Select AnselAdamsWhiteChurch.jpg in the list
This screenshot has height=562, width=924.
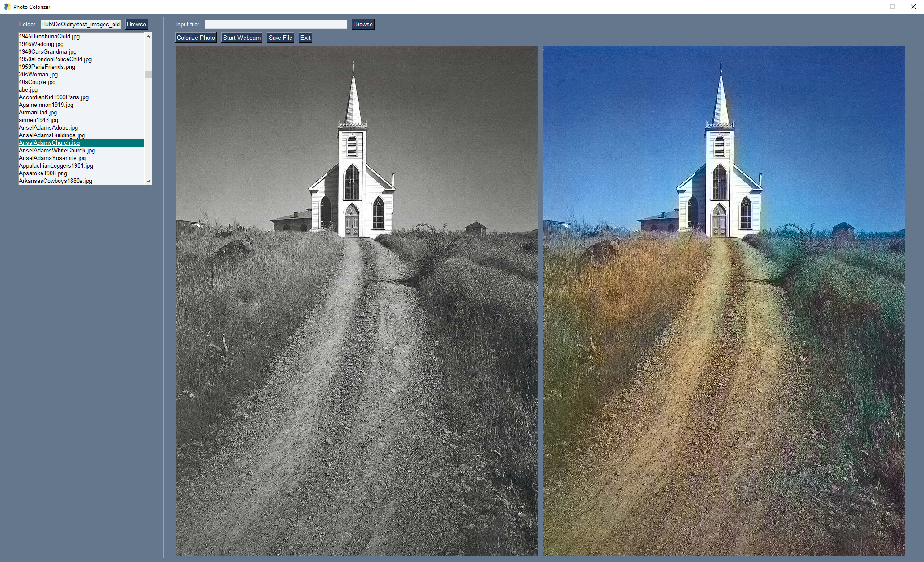tap(81, 150)
